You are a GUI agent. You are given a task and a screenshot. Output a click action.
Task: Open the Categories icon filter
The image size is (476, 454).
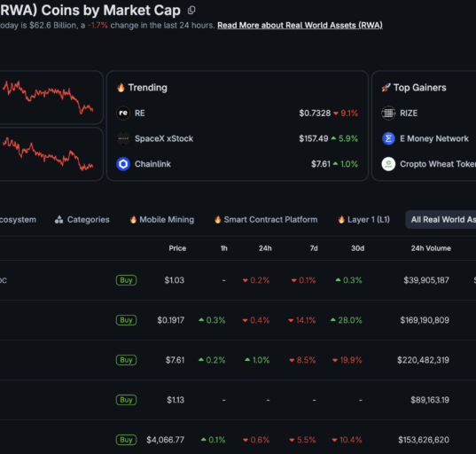coord(82,220)
